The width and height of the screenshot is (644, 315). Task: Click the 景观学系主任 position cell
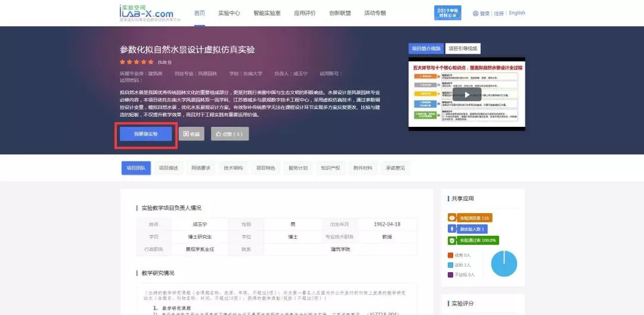[200, 249]
